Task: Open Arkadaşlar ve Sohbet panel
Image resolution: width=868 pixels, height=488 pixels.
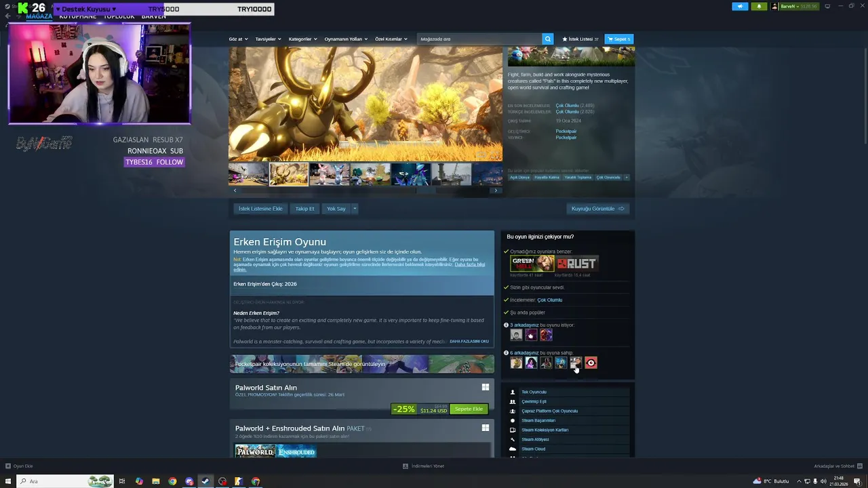Action: pyautogui.click(x=838, y=466)
